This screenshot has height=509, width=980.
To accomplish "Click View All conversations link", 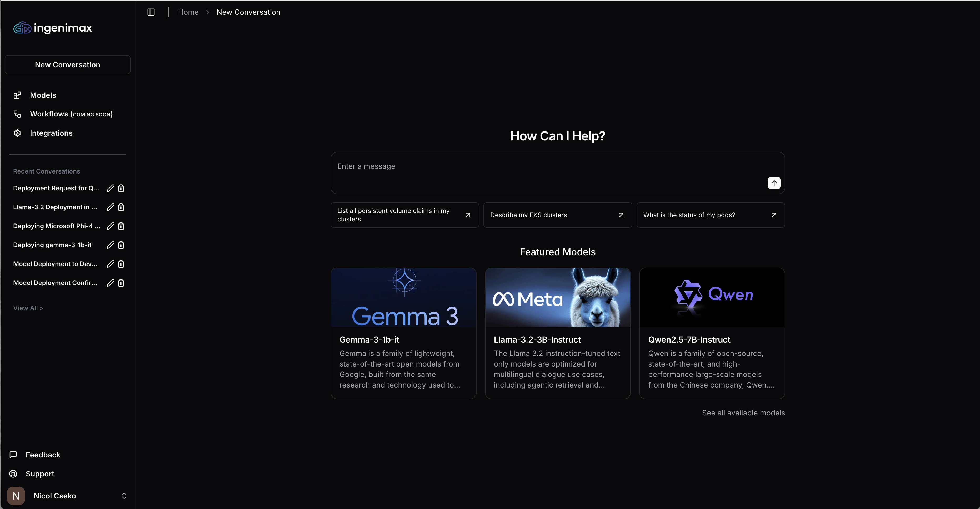I will point(28,308).
